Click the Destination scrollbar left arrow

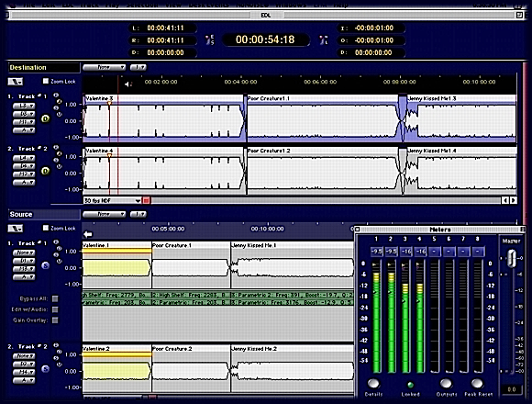(505, 201)
